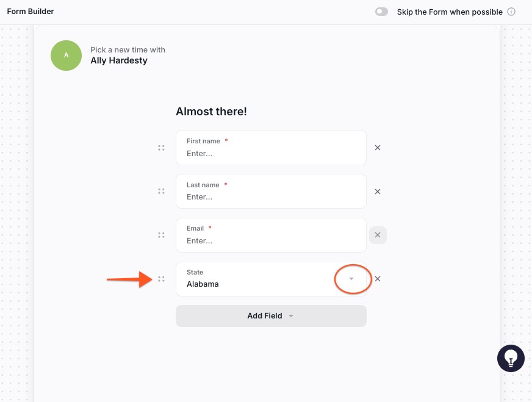This screenshot has height=402, width=532.
Task: Select the Alabama value in State field
Action: point(203,284)
